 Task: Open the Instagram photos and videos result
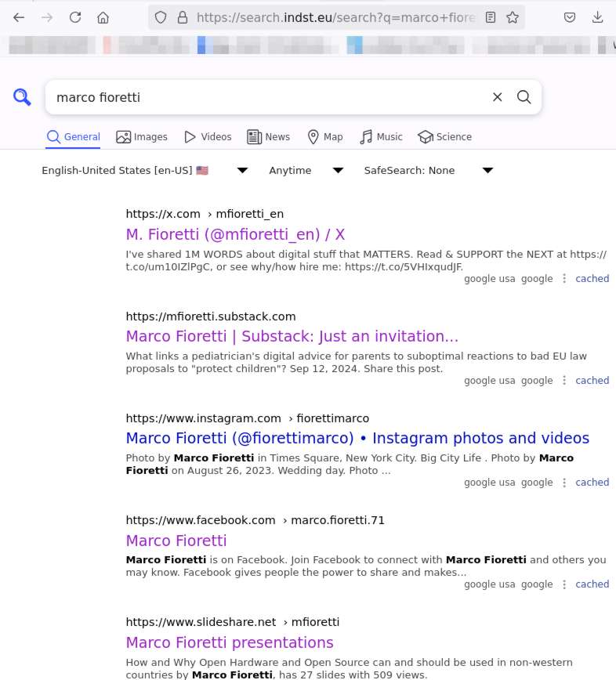click(x=357, y=439)
